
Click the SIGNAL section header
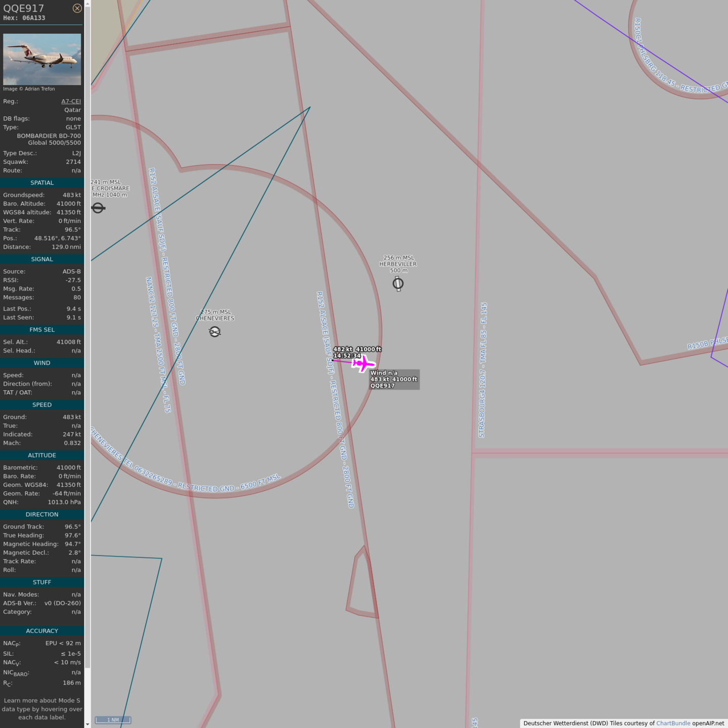click(x=42, y=259)
